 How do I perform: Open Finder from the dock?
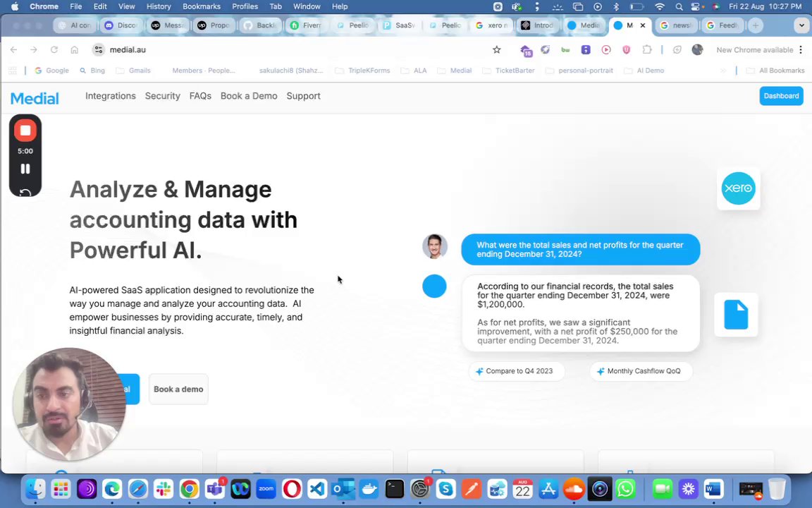pyautogui.click(x=35, y=489)
